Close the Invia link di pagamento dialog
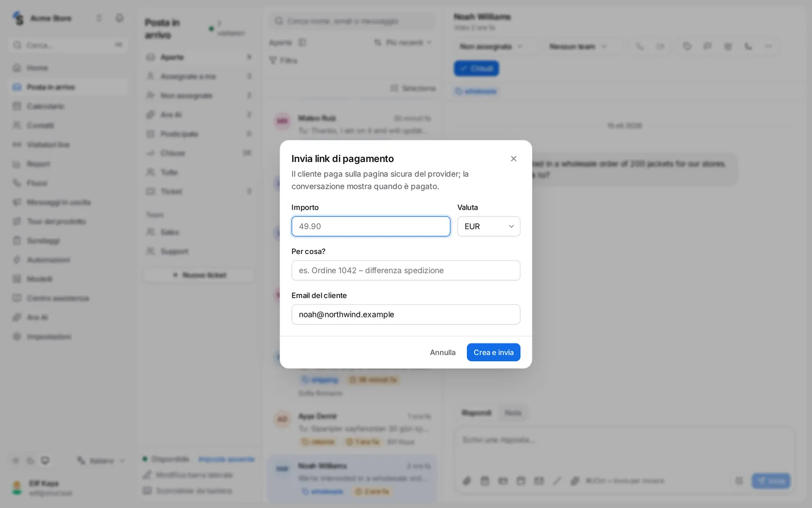 (x=514, y=158)
